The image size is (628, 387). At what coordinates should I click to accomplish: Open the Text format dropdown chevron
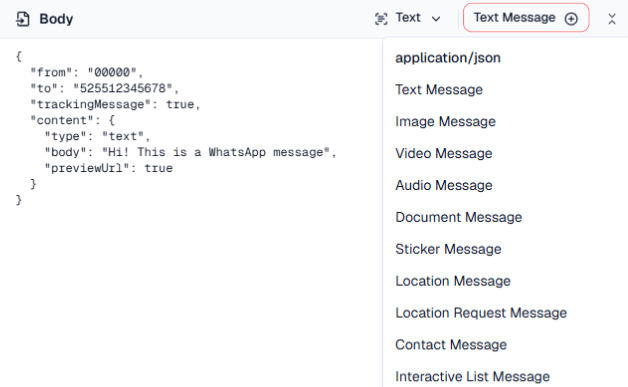point(436,19)
